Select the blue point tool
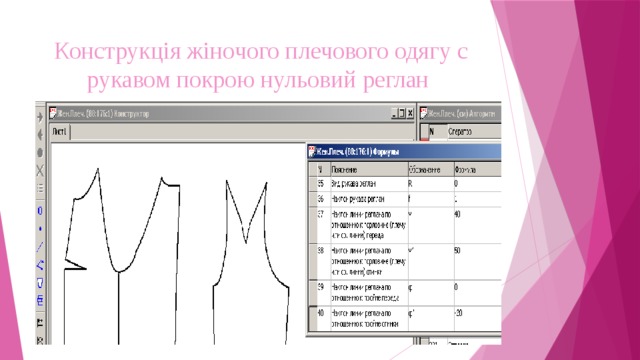 40,229
